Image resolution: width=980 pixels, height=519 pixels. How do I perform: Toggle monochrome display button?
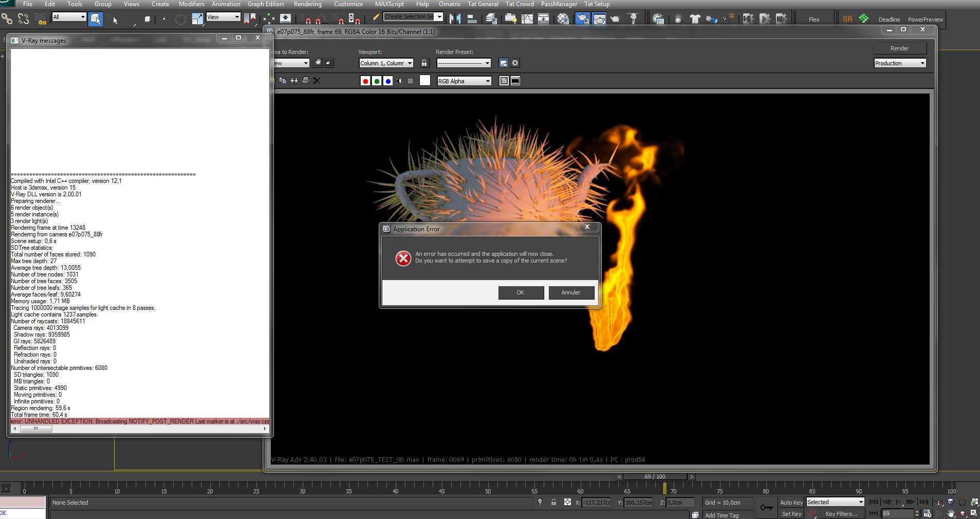coord(410,81)
